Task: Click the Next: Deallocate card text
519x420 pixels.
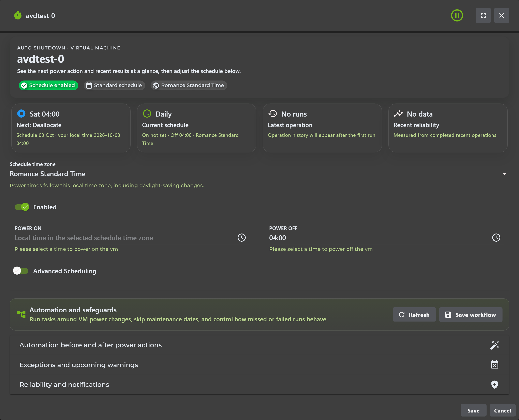Action: click(39, 125)
